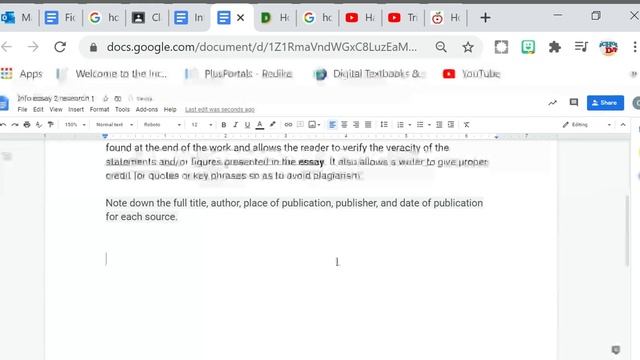The image size is (640, 360).
Task: Open the Help menu
Action: click(x=170, y=109)
